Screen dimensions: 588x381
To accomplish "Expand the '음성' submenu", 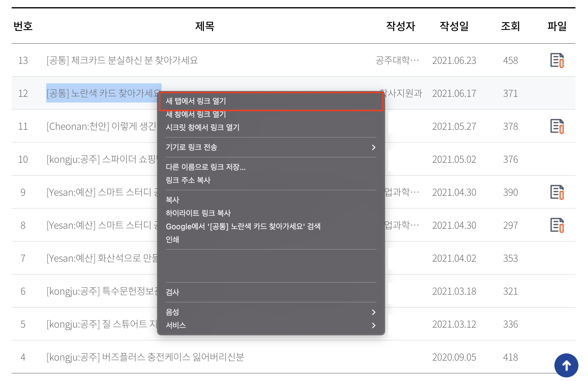I will click(x=271, y=312).
